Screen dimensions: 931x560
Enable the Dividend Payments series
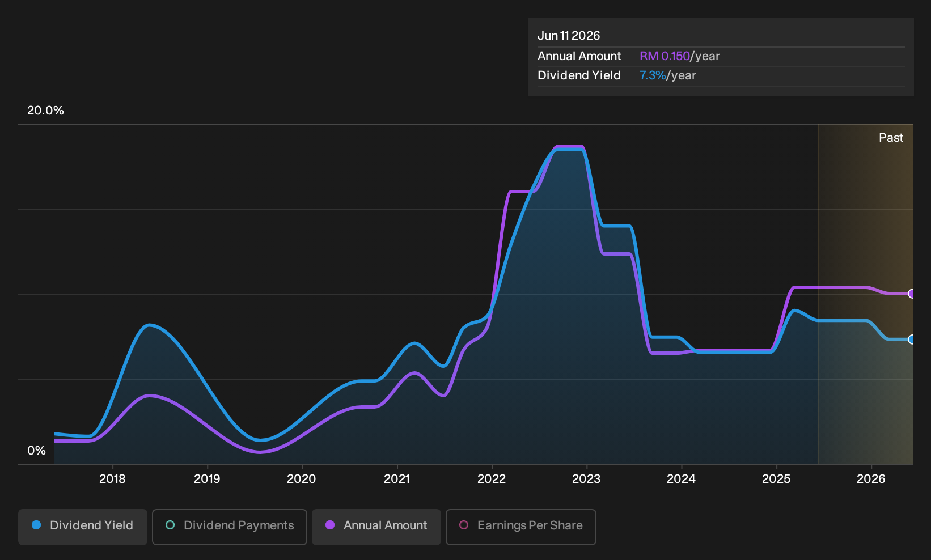[230, 527]
